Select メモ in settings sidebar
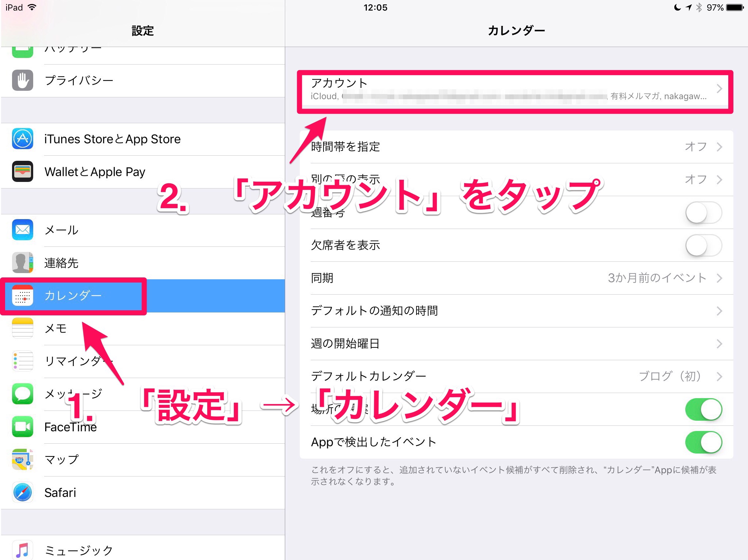This screenshot has width=748, height=560. (55, 328)
